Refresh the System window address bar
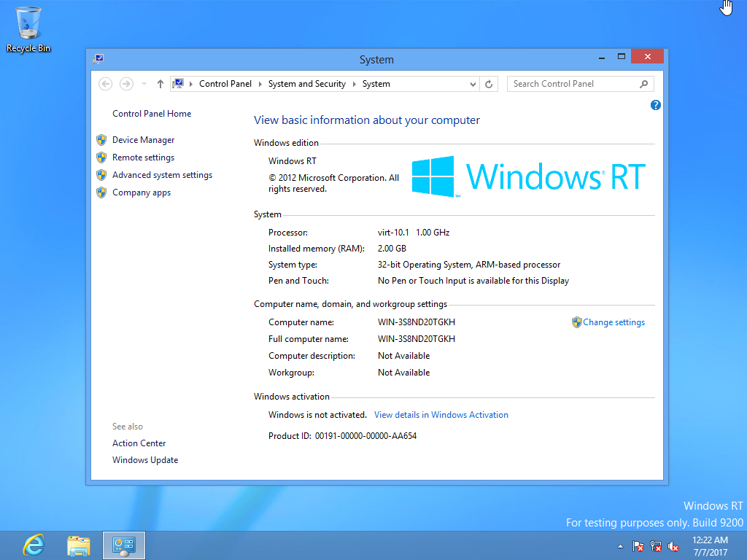The image size is (747, 560). point(489,84)
